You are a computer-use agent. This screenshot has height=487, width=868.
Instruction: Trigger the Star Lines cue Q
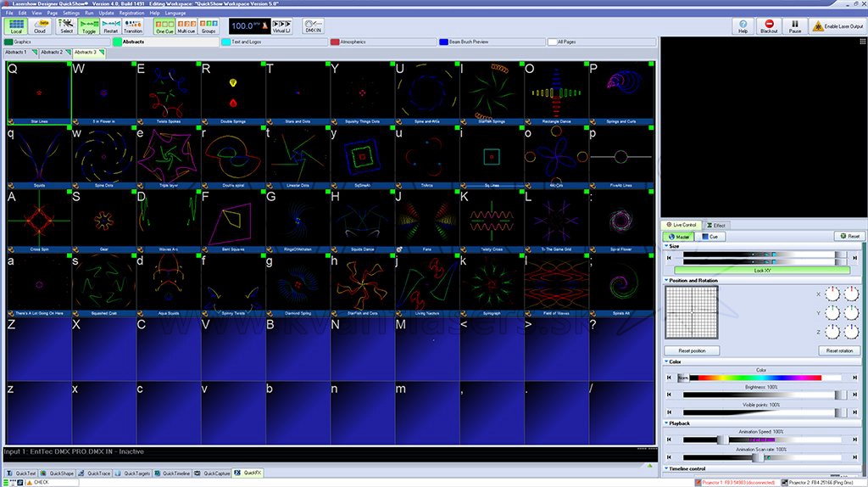39,93
